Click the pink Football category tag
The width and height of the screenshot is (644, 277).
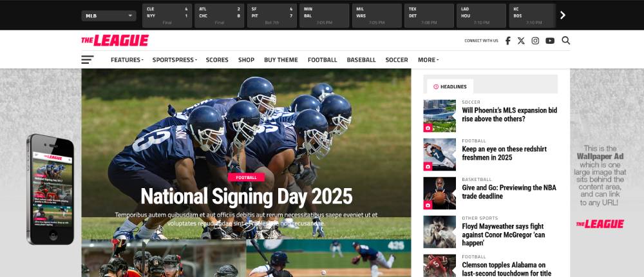tap(247, 177)
